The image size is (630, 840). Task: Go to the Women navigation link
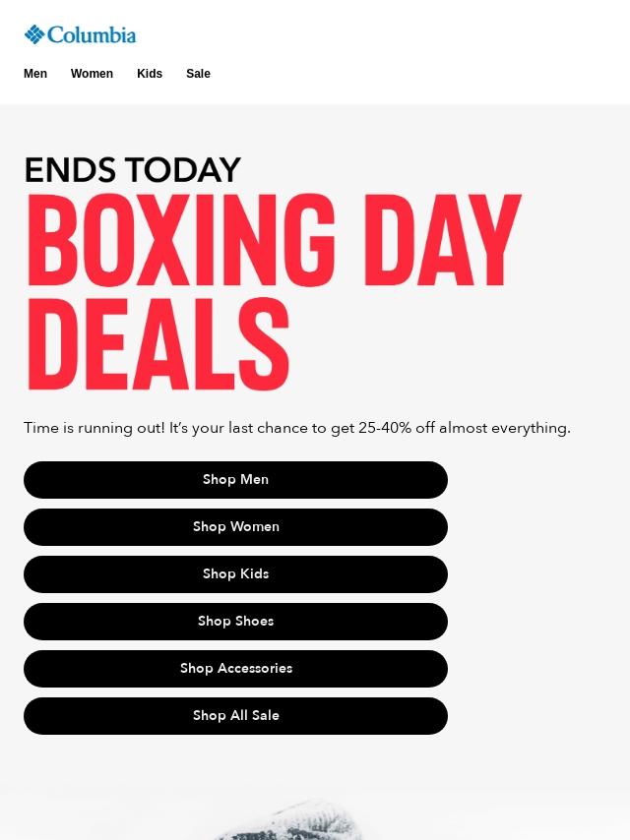(92, 74)
